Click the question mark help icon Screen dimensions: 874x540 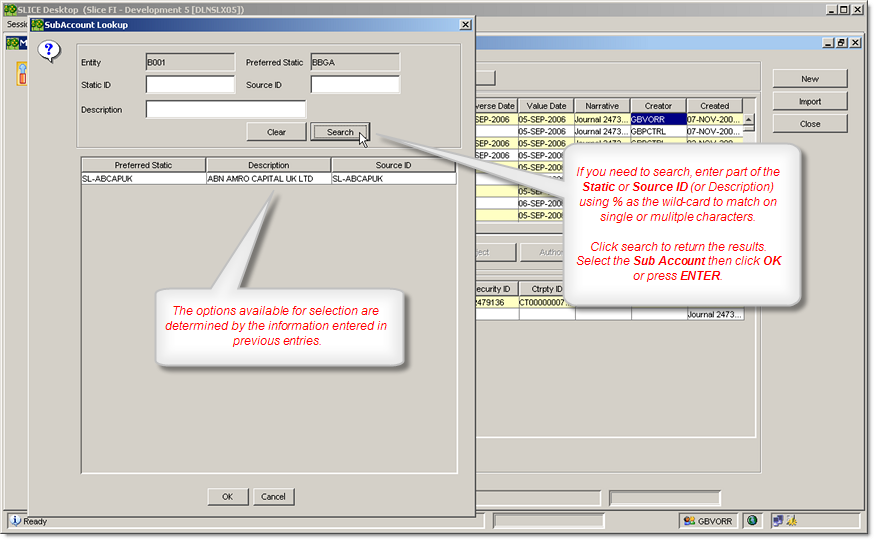48,53
